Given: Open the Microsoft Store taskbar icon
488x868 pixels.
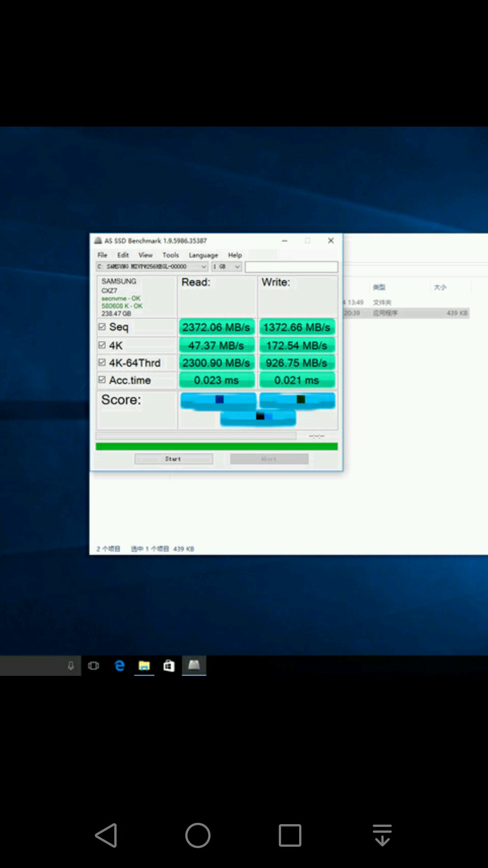Looking at the screenshot, I should coord(169,665).
